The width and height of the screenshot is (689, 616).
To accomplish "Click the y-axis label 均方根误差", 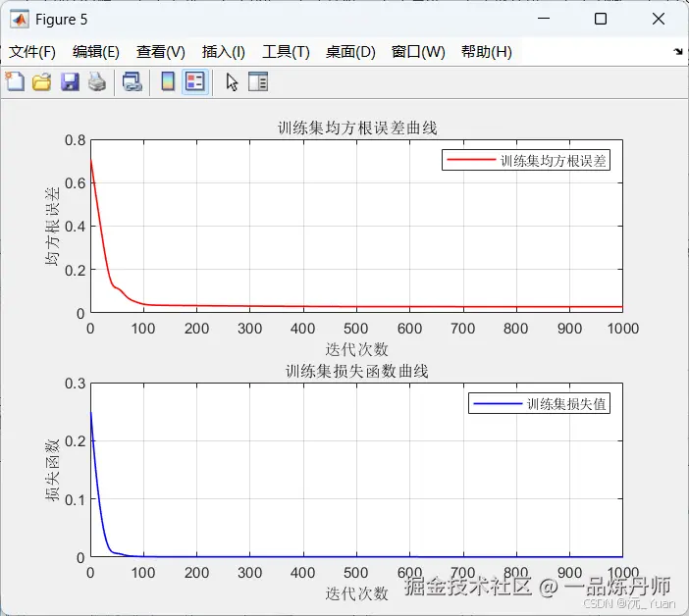I will coord(52,227).
